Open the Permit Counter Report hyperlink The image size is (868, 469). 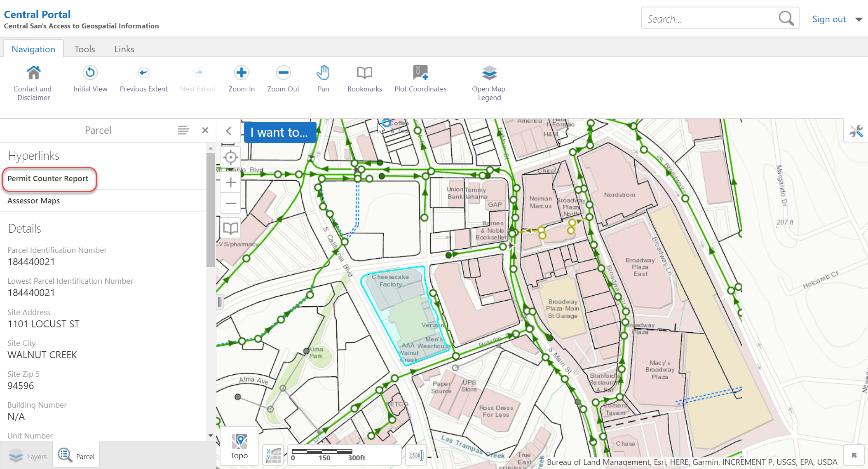48,179
